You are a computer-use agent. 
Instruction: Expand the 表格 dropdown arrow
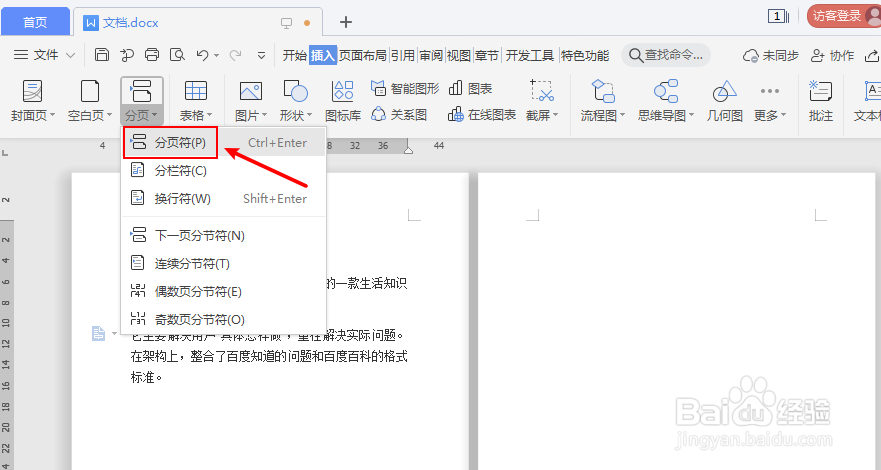point(210,115)
